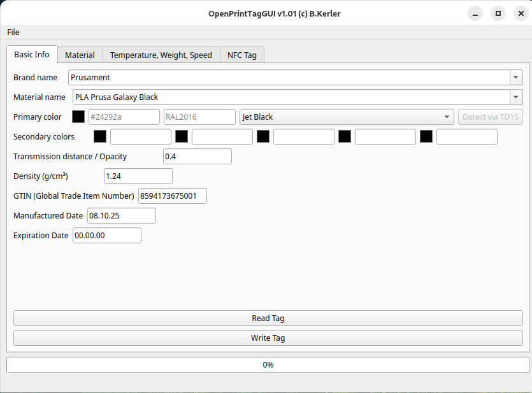Click the Material name field with PLA Prusa Galaxy Black
Screen dimensions: 532x393
(291, 97)
